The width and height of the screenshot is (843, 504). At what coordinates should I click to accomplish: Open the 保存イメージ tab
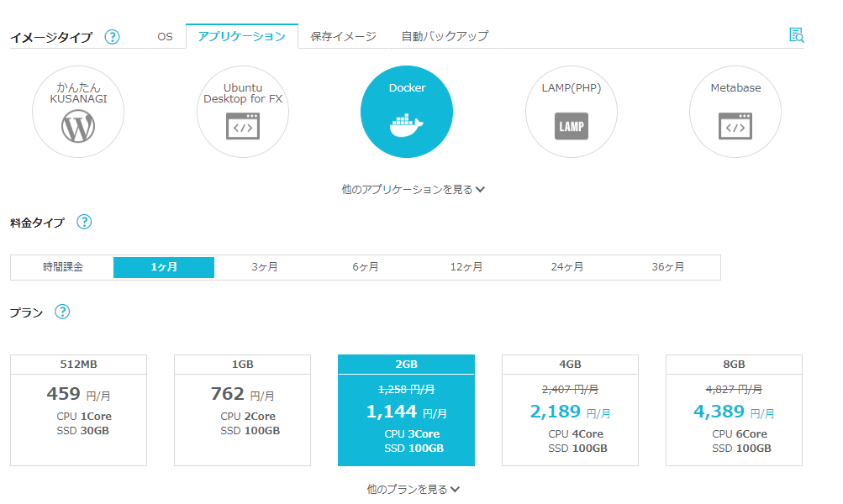(x=343, y=36)
